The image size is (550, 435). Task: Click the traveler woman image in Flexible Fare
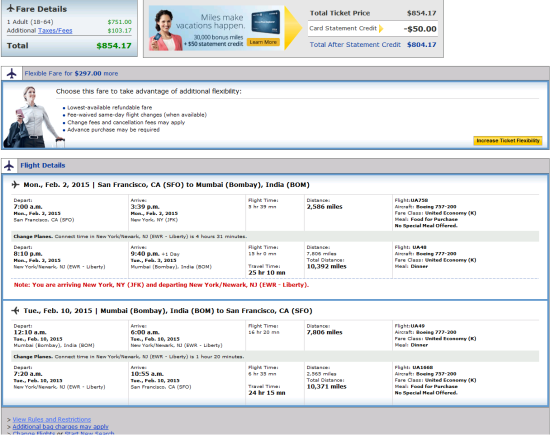(x=33, y=117)
